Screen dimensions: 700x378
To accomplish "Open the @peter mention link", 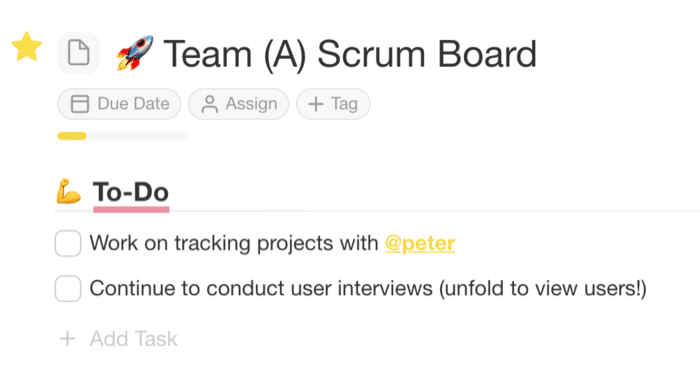I will (x=420, y=243).
